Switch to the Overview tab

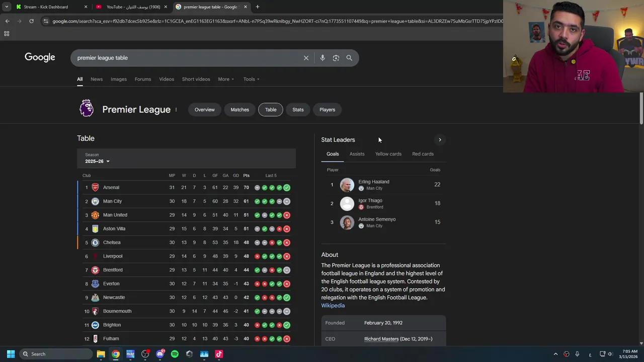point(204,110)
